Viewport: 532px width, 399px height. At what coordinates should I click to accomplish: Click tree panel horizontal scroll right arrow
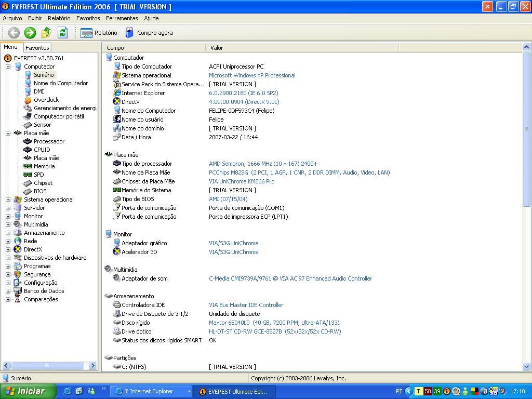tap(92, 365)
